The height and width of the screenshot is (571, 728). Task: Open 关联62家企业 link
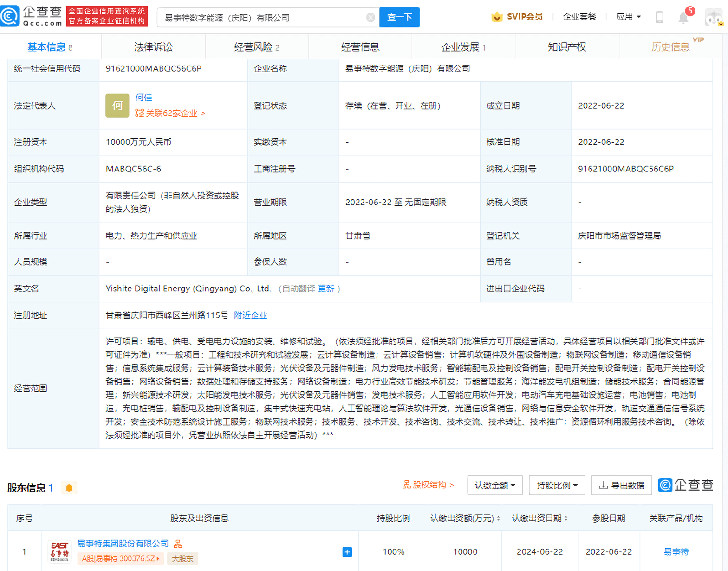pos(170,113)
